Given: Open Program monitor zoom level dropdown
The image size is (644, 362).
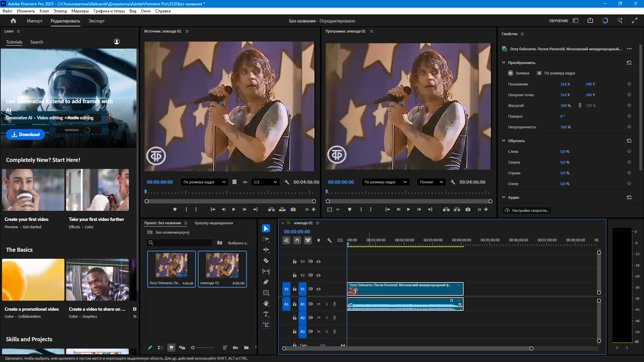Looking at the screenshot, I should tap(385, 182).
